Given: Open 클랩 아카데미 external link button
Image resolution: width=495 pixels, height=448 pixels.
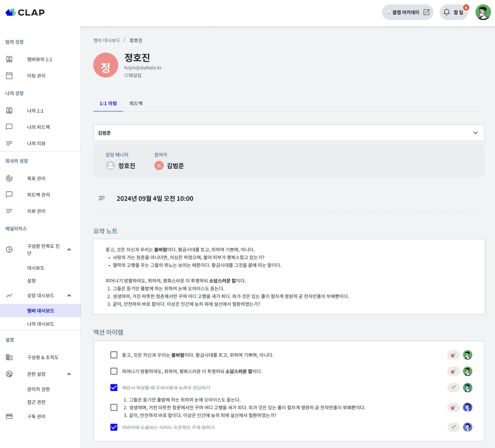Looking at the screenshot, I should click(408, 12).
